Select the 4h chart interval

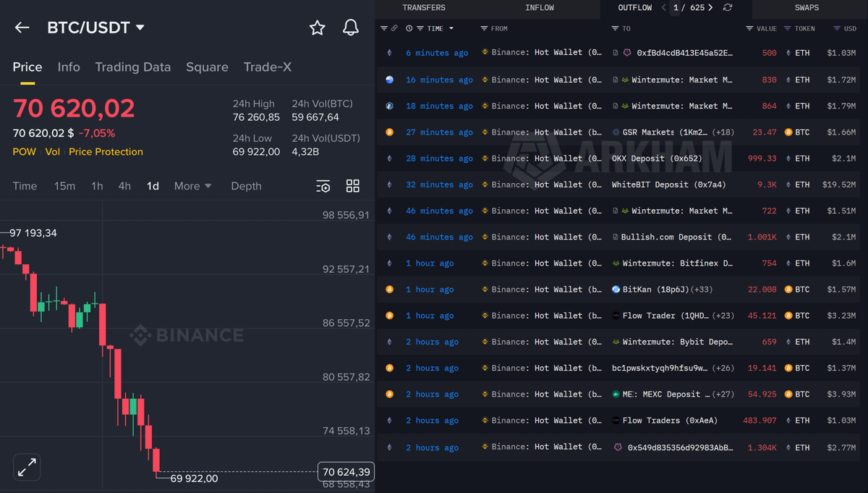pyautogui.click(x=124, y=186)
